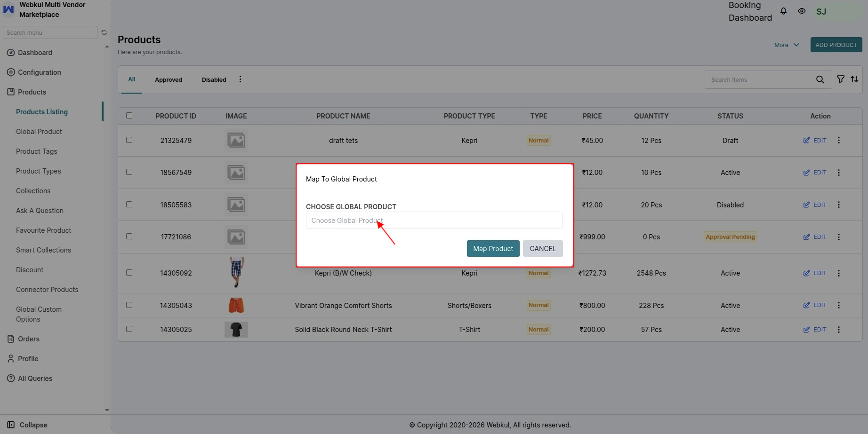This screenshot has height=434, width=868.
Task: Open Products Listing submenu item
Action: coord(42,112)
